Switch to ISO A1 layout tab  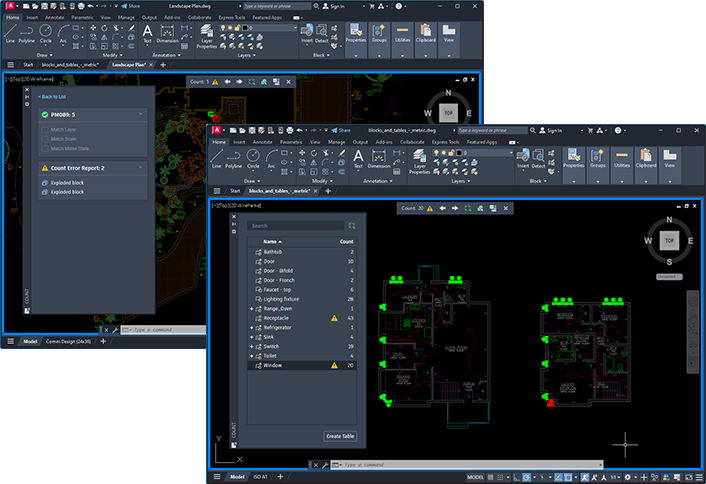coord(260,477)
